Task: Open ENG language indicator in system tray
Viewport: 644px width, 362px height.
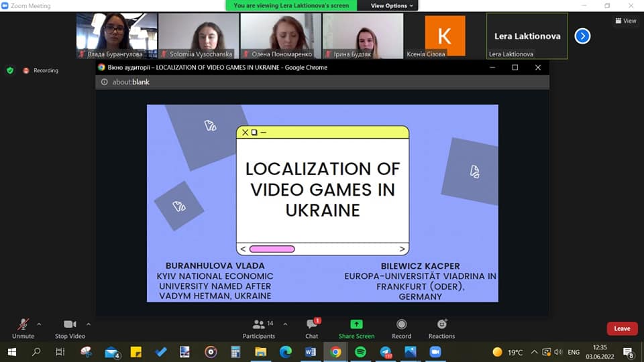Action: [574, 352]
